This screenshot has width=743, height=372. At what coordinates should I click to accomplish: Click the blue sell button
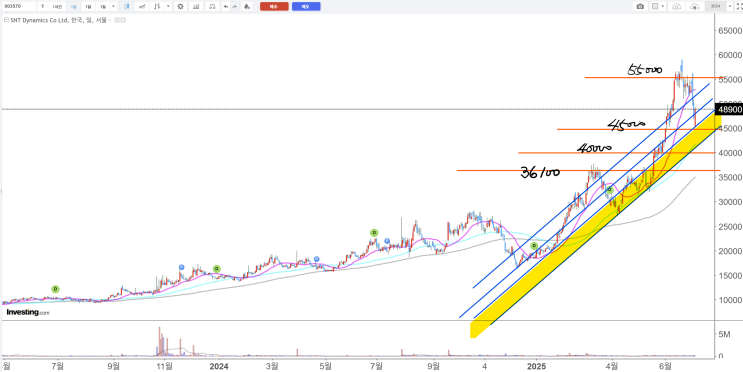306,6
